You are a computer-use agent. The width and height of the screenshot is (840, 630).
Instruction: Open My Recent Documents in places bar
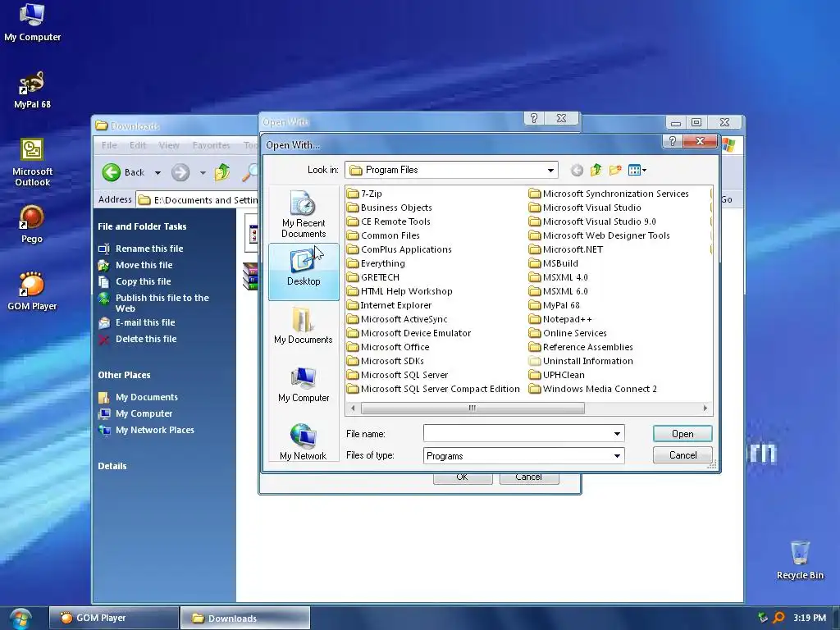(304, 214)
